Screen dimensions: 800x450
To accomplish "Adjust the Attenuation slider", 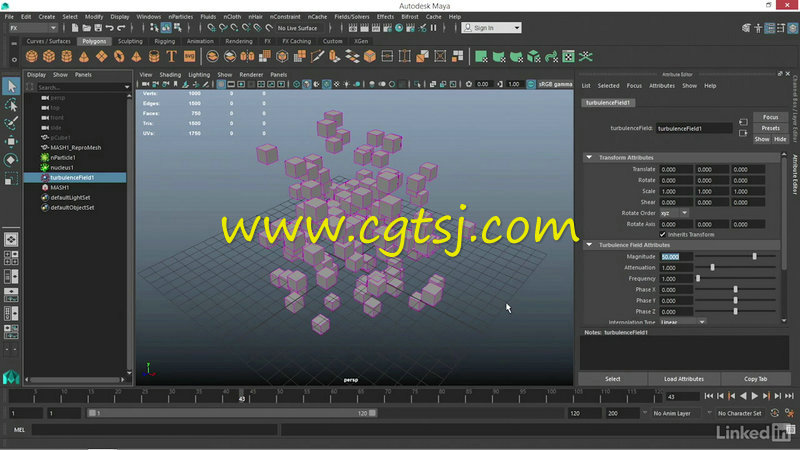I will 713,267.
